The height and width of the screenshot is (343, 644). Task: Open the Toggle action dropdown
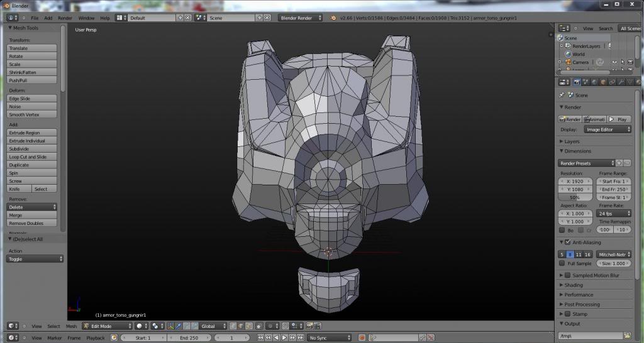[35, 259]
